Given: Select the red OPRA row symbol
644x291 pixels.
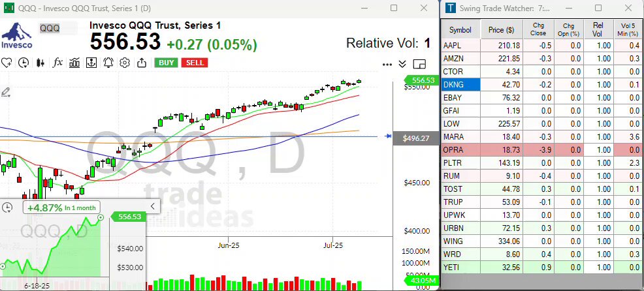Looking at the screenshot, I should pyautogui.click(x=460, y=150).
